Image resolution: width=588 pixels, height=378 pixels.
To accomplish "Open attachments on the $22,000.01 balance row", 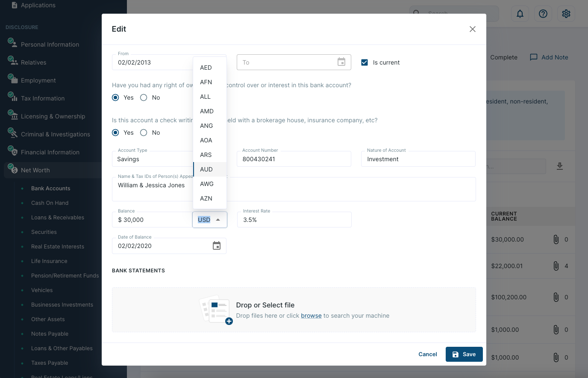I will click(x=556, y=266).
